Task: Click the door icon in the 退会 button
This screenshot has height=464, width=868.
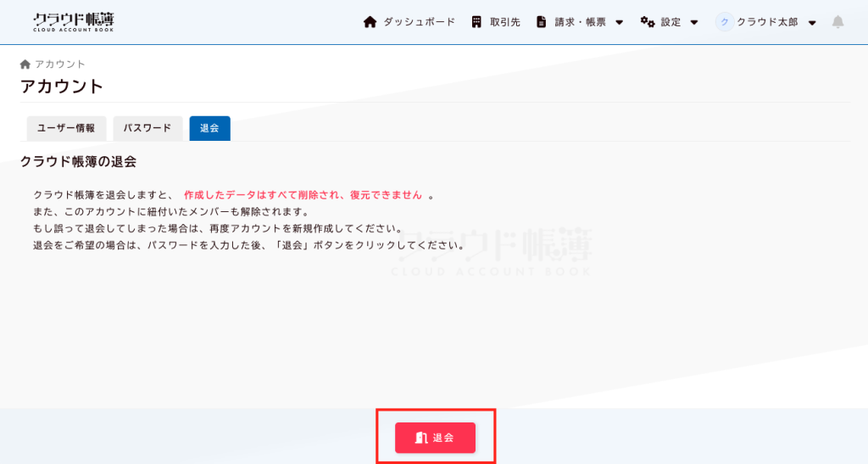Action: coord(420,438)
